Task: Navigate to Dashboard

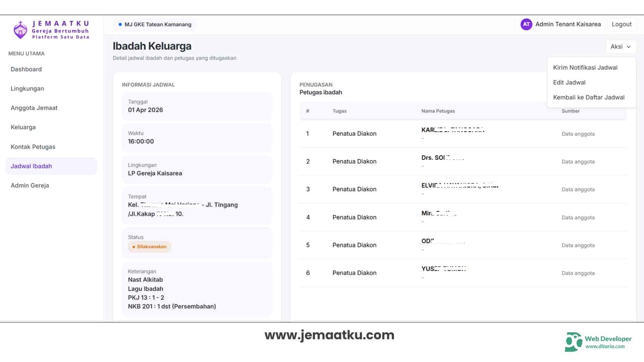Action: click(26, 69)
